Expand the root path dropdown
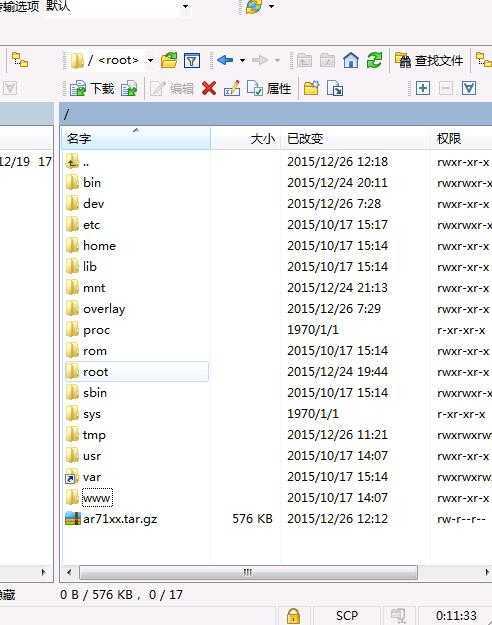The width and height of the screenshot is (492, 625). pyautogui.click(x=150, y=61)
